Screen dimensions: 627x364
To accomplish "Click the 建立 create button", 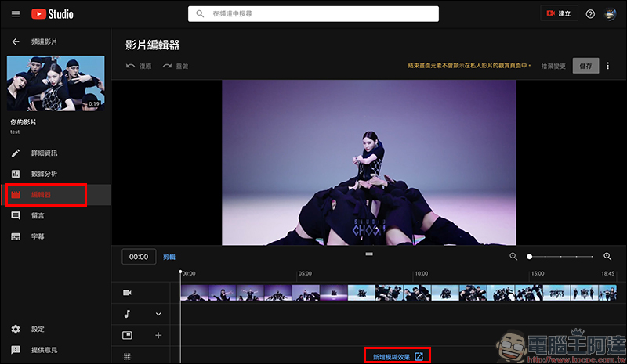I will click(560, 14).
